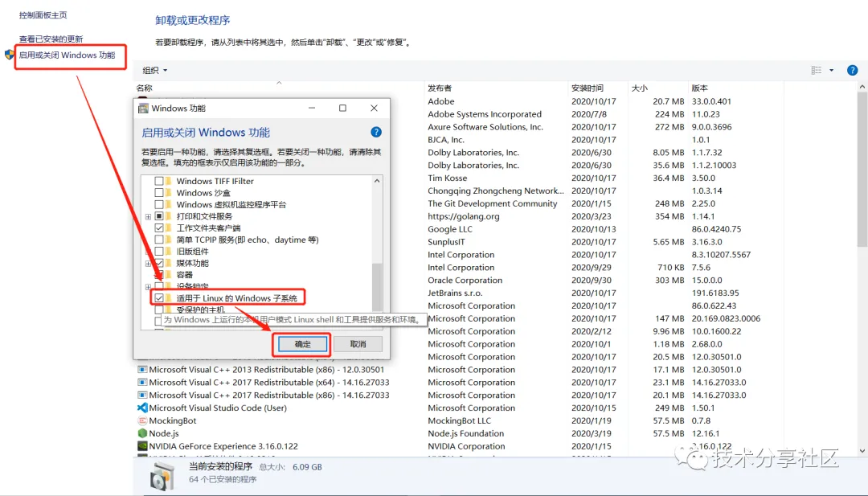The height and width of the screenshot is (496, 868).
Task: Select Axure Software Solutions, Inc. row
Action: point(485,127)
